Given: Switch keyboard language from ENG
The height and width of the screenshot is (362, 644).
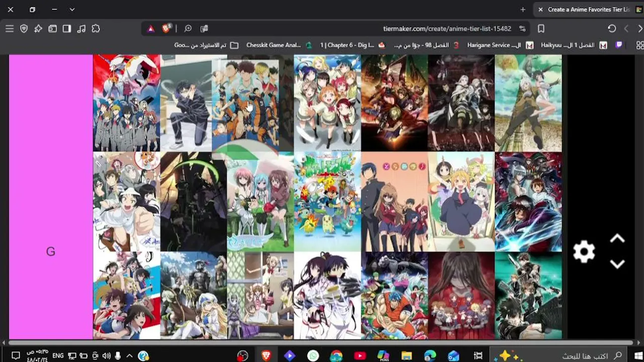Looking at the screenshot, I should [58, 356].
